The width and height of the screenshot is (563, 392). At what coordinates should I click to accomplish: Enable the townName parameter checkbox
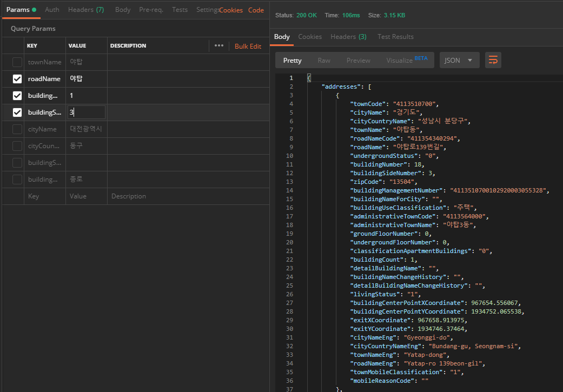pos(17,62)
